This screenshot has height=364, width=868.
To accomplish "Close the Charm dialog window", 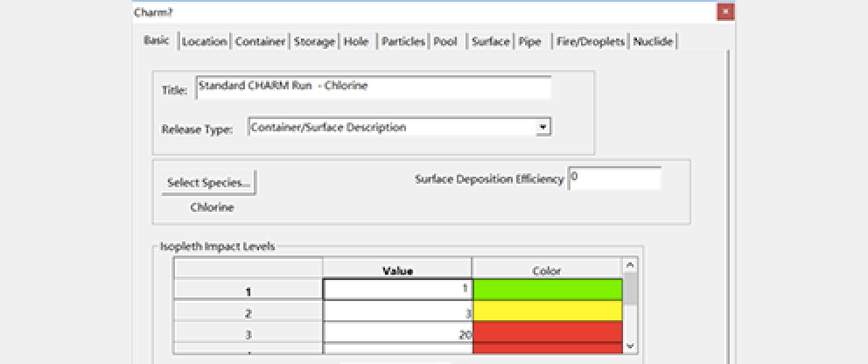I will pos(724,11).
